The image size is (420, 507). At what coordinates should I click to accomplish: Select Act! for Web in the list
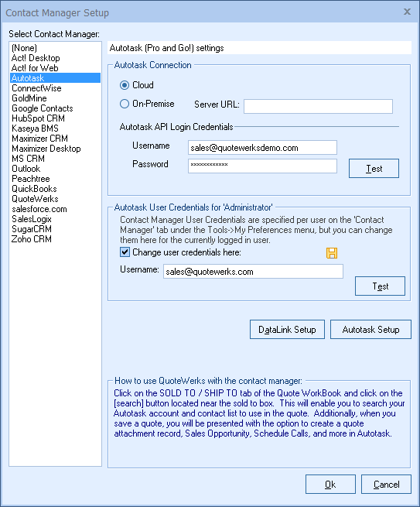(55, 68)
